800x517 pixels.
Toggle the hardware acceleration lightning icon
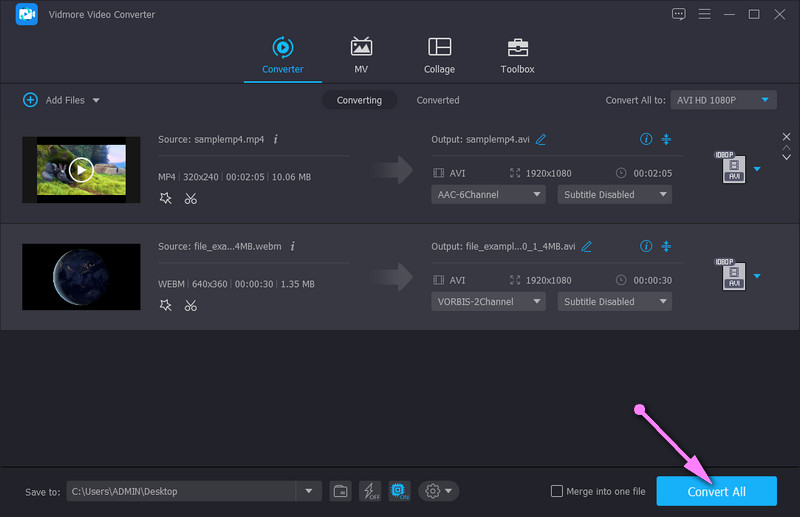(370, 490)
